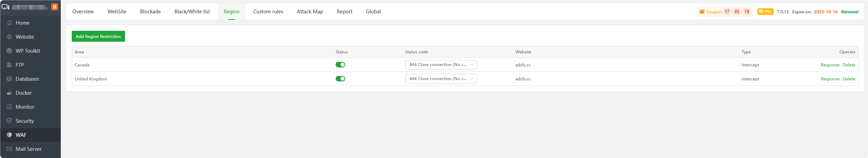Disable the United Kingdom region restriction toggle
This screenshot has width=868, height=158.
tap(340, 79)
